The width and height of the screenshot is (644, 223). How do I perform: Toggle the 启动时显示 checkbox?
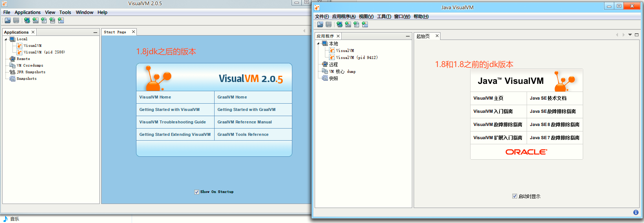pos(515,196)
